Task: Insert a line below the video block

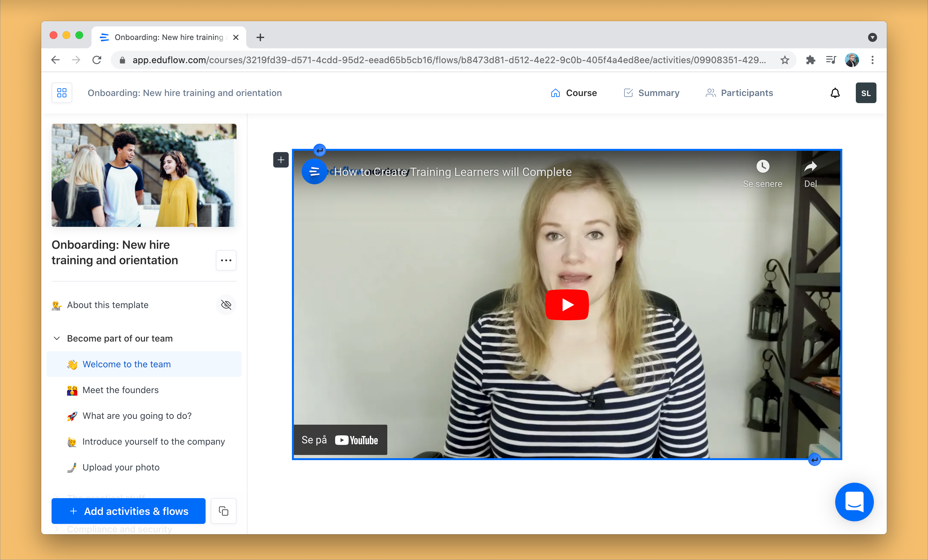Action: click(x=814, y=459)
